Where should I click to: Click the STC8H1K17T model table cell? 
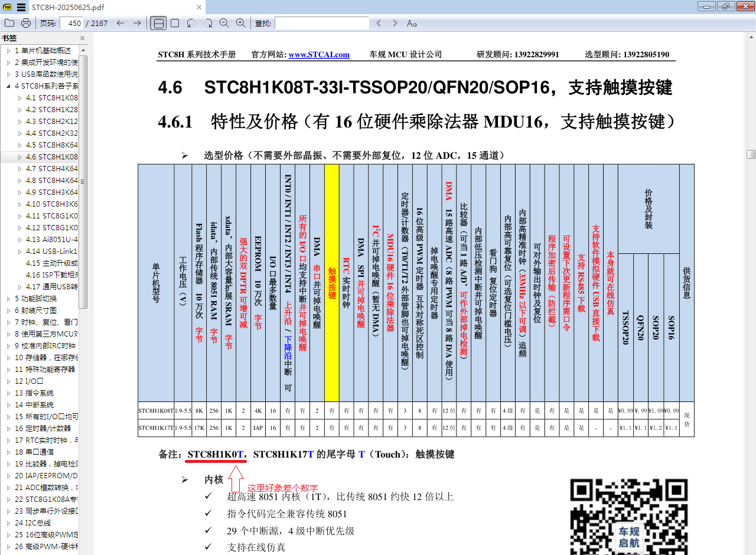156,427
